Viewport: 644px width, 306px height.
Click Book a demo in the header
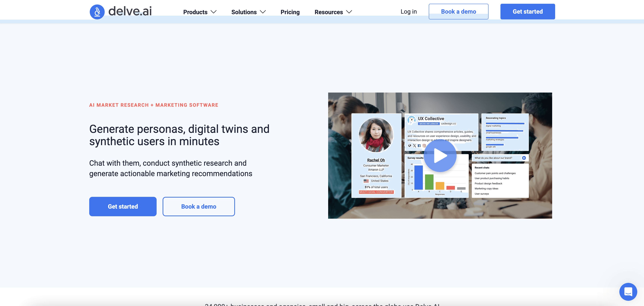[458, 12]
